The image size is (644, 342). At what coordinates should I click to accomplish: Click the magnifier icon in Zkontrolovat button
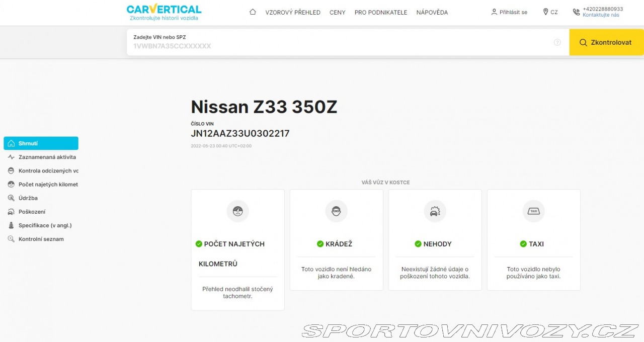pos(583,42)
